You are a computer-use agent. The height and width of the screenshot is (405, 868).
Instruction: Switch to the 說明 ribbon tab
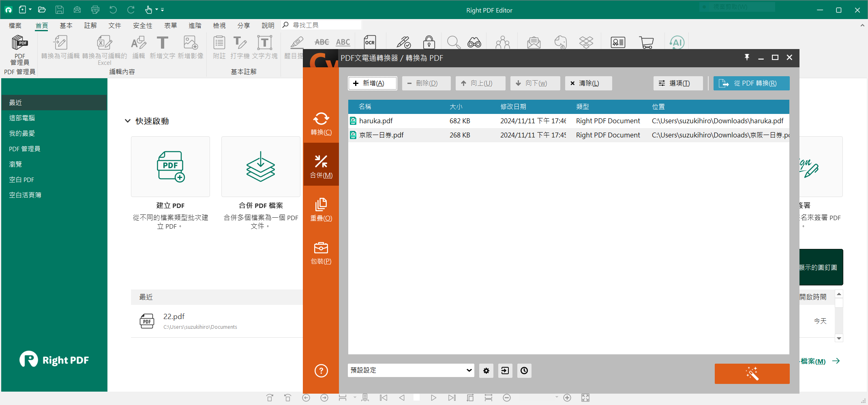click(x=268, y=26)
